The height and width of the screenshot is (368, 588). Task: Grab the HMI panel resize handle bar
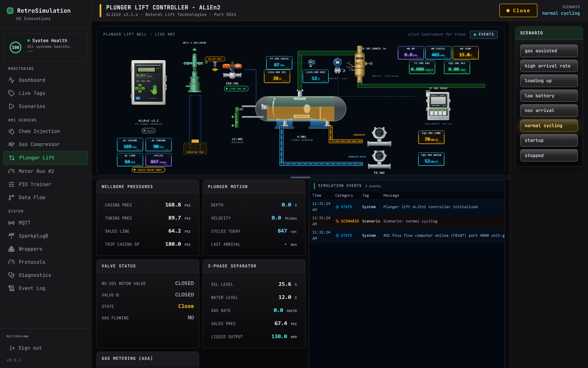point(300,177)
